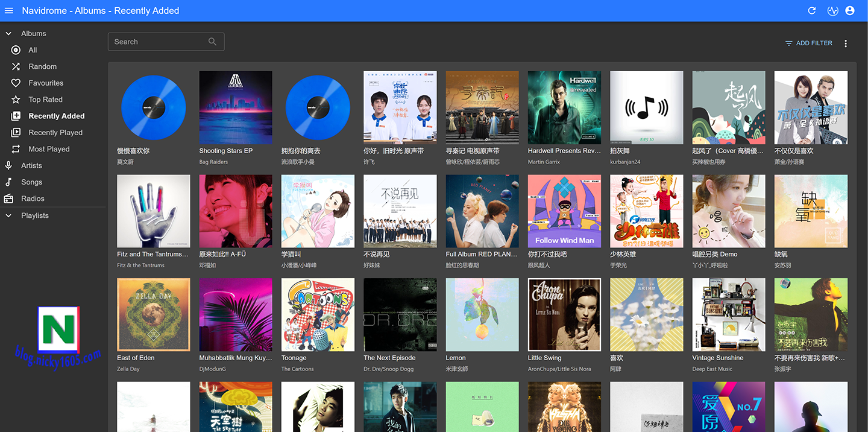Open the Toonage album cover
Image resolution: width=868 pixels, height=432 pixels.
[x=318, y=314]
